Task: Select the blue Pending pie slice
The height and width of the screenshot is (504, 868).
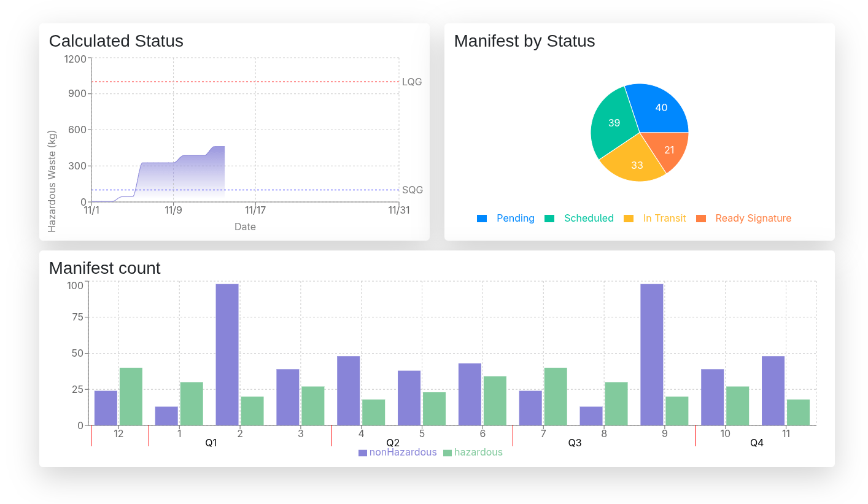Action: pos(661,108)
